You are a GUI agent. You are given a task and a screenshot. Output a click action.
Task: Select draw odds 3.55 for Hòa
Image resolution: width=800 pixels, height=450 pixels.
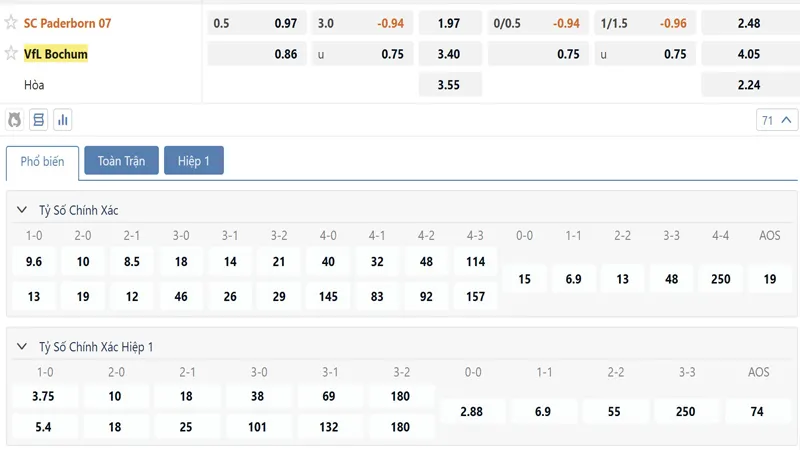pyautogui.click(x=450, y=85)
